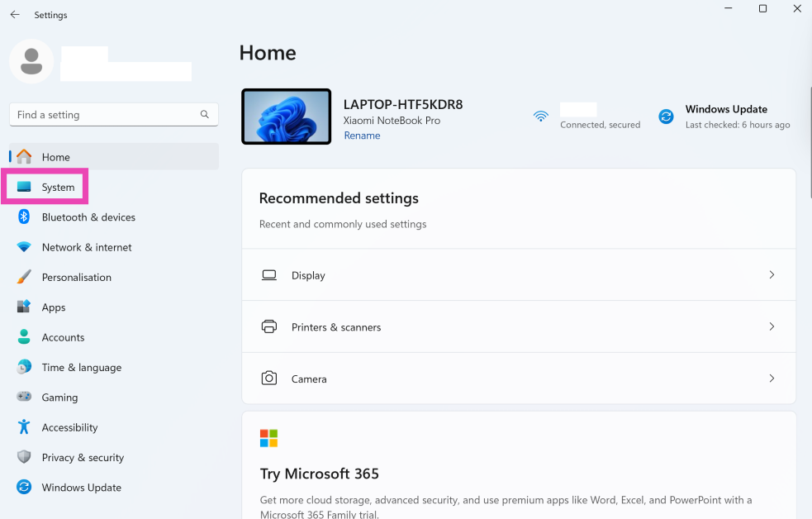Open Network & internet settings icon
This screenshot has height=519, width=812.
coord(24,247)
